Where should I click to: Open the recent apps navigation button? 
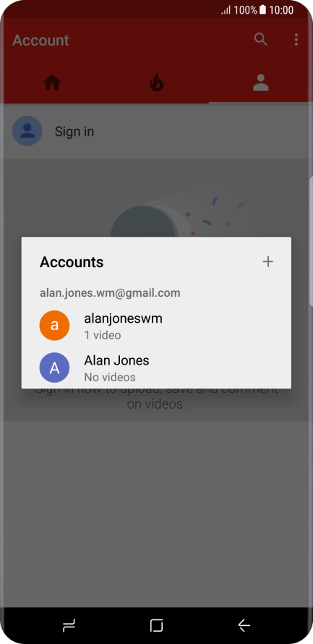click(x=69, y=625)
